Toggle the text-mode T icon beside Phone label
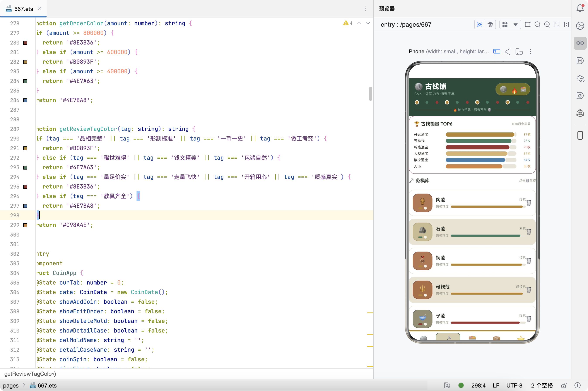This screenshot has width=588, height=391. coord(497,51)
